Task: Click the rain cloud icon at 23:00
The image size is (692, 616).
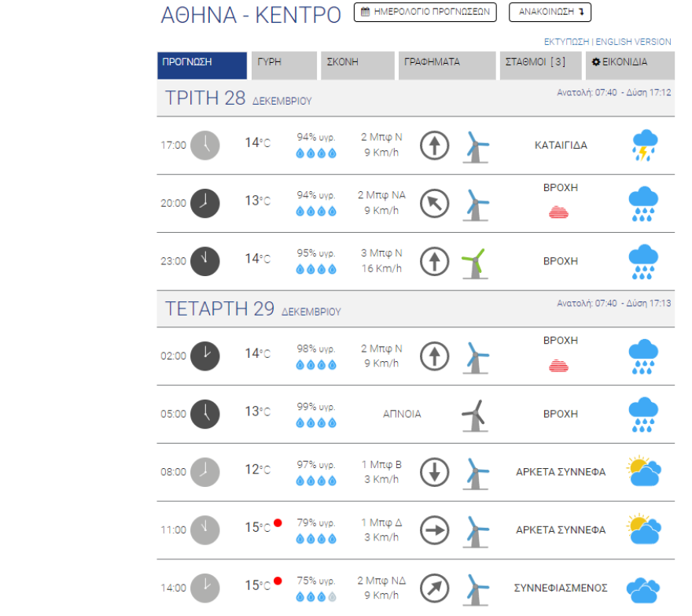Action: [x=644, y=261]
